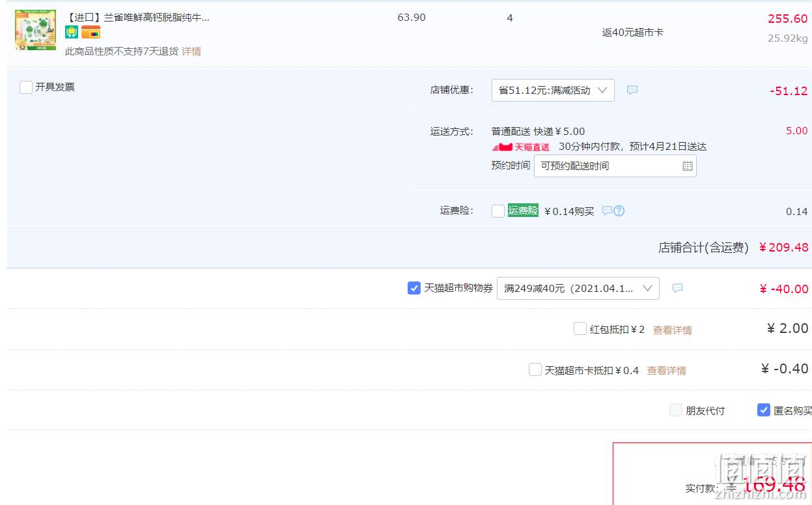Image resolution: width=812 pixels, height=505 pixels.
Task: Uncheck the 匿名购买 checkbox
Action: (x=764, y=411)
